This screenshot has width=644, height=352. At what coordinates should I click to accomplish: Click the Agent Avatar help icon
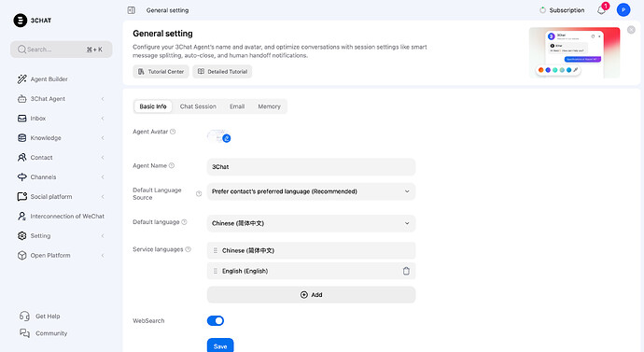[x=173, y=132]
